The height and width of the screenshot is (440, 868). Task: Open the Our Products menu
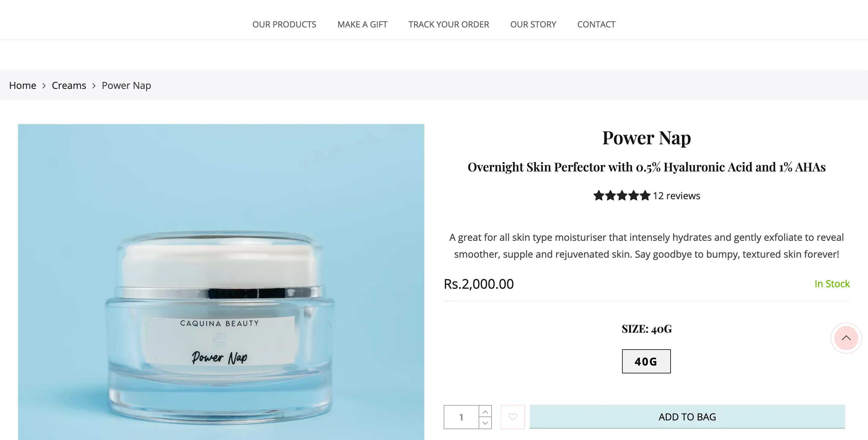(x=284, y=24)
